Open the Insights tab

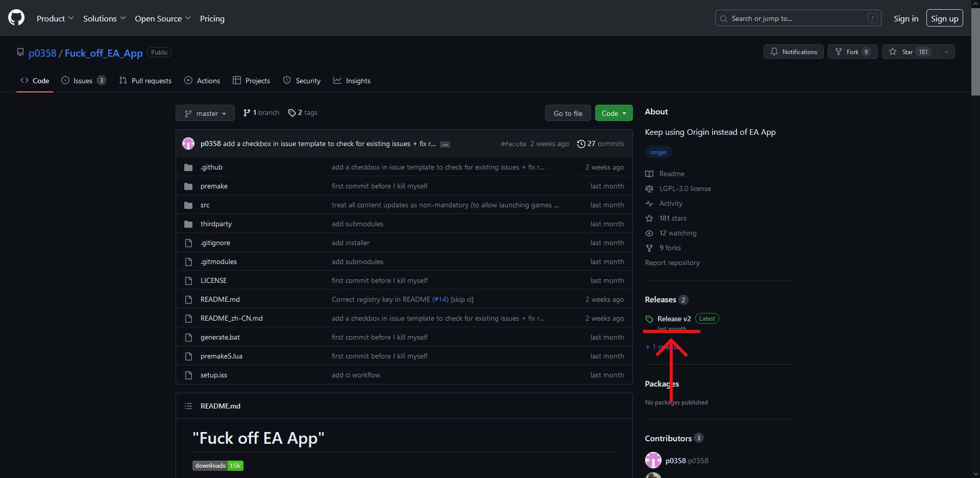352,81
